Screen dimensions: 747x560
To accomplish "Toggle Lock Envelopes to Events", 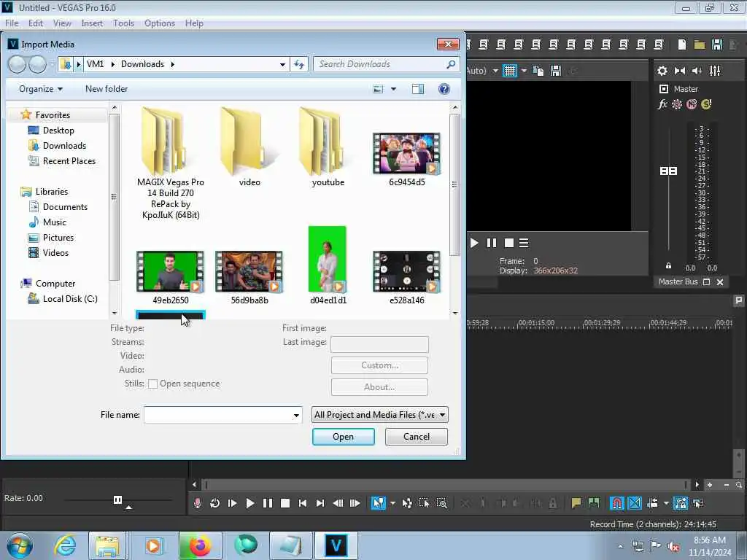I will point(681,503).
